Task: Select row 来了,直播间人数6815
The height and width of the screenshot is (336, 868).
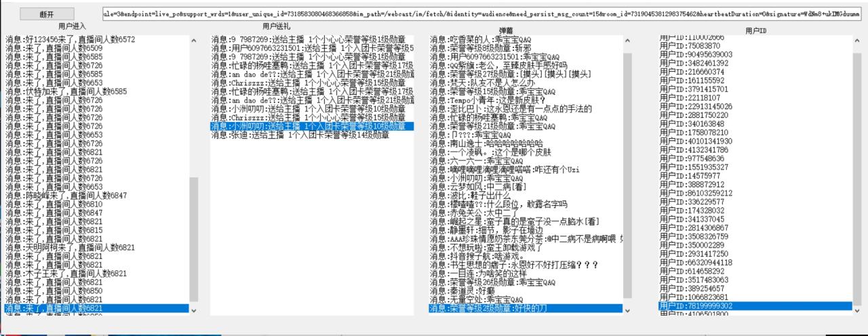Action: pyautogui.click(x=97, y=230)
